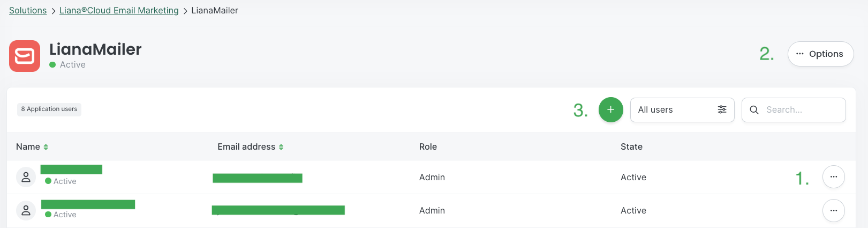Add a new user with green plus button
The image size is (868, 228).
(610, 109)
